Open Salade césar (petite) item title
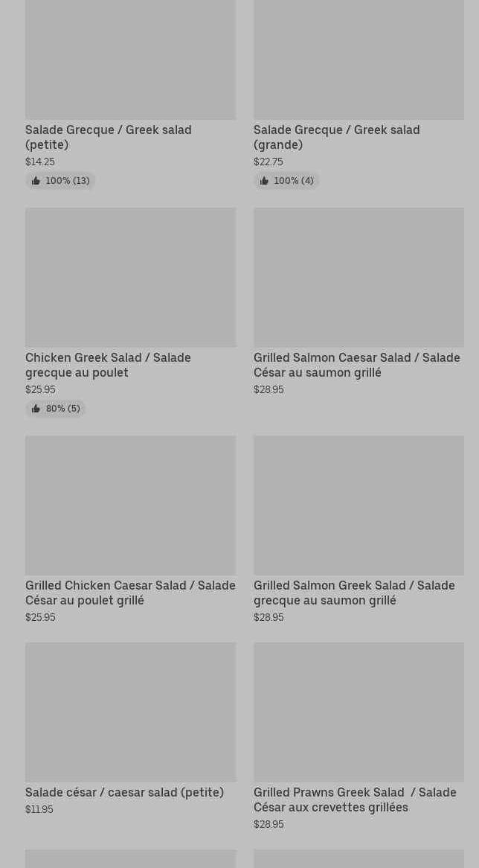479x868 pixels. [124, 792]
